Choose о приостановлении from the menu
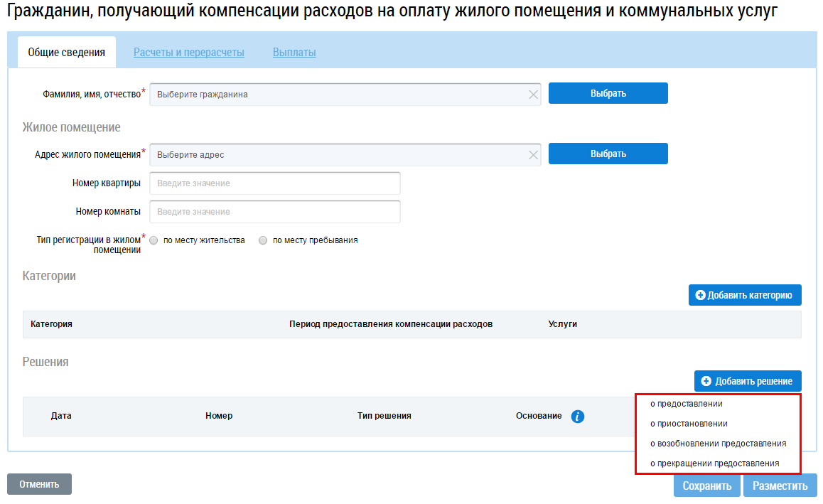823x504 pixels. pyautogui.click(x=689, y=424)
